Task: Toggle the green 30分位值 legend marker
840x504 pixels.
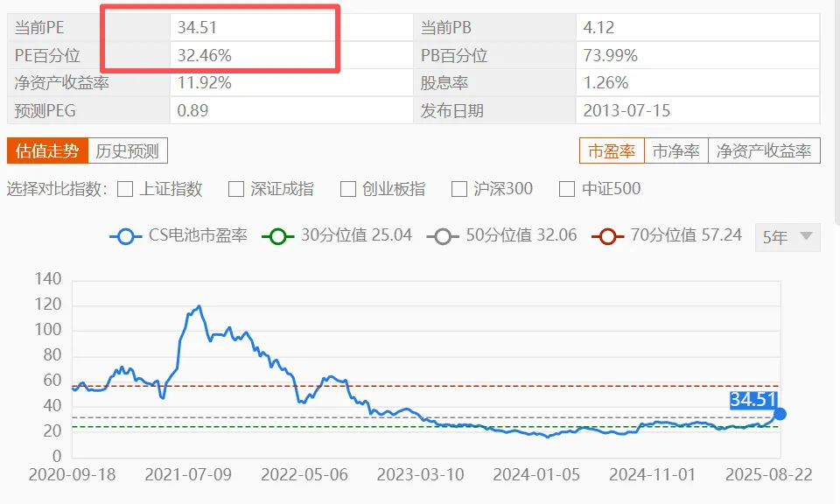Action: tap(280, 236)
